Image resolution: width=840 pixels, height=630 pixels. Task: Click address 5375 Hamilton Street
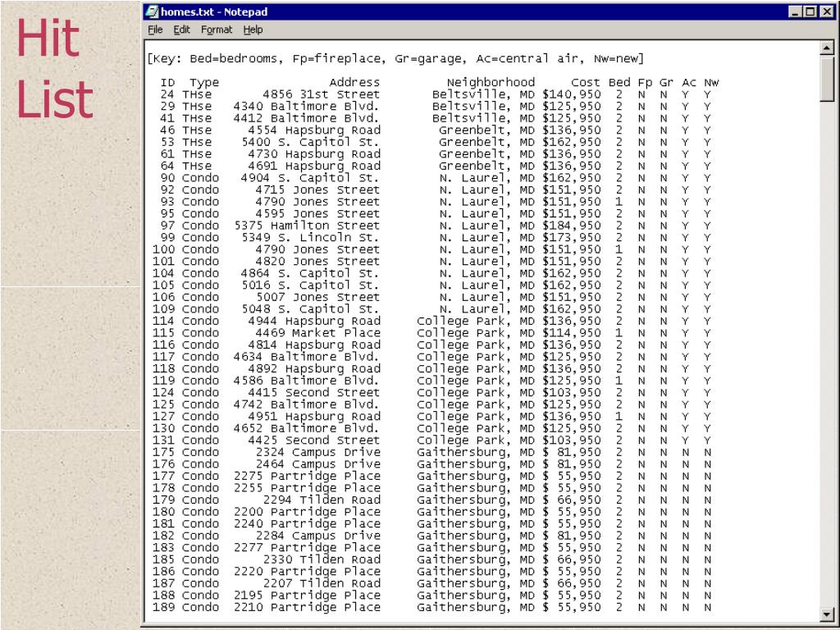coord(307,225)
